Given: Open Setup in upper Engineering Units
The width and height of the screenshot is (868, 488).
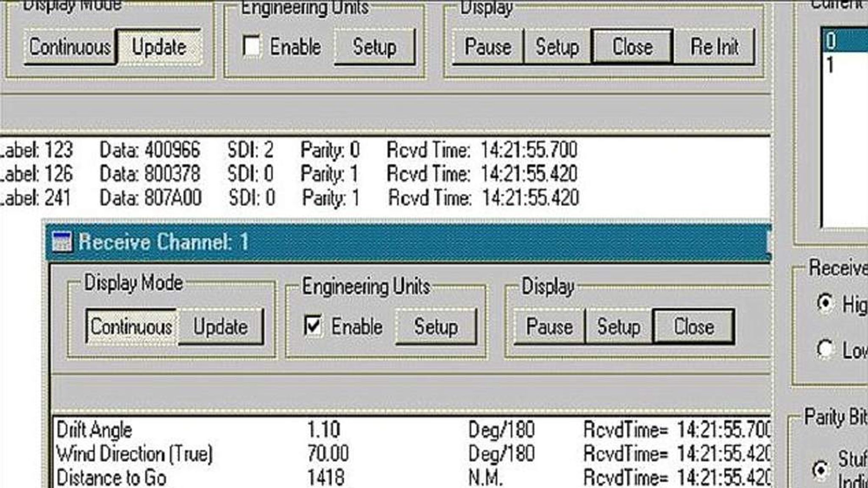Looking at the screenshot, I should pos(375,47).
